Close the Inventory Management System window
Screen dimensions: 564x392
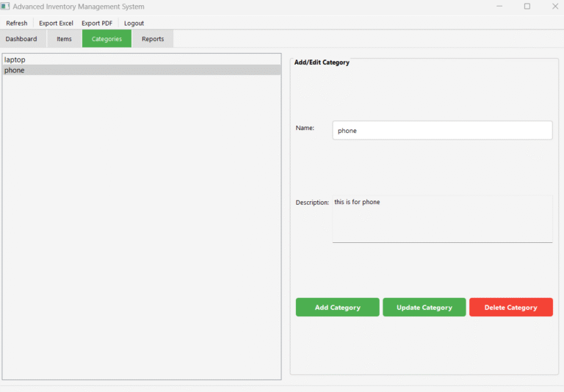554,7
